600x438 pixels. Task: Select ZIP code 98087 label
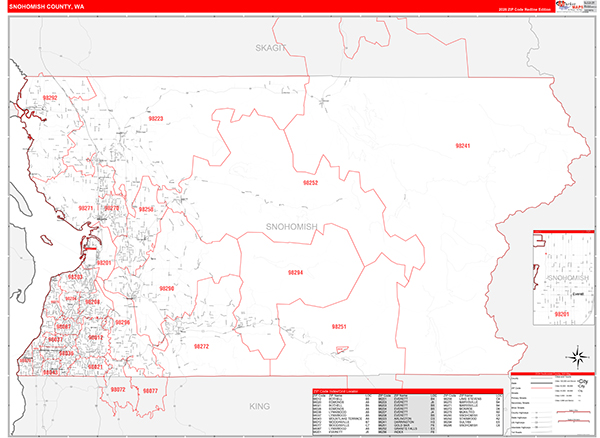click(x=64, y=326)
